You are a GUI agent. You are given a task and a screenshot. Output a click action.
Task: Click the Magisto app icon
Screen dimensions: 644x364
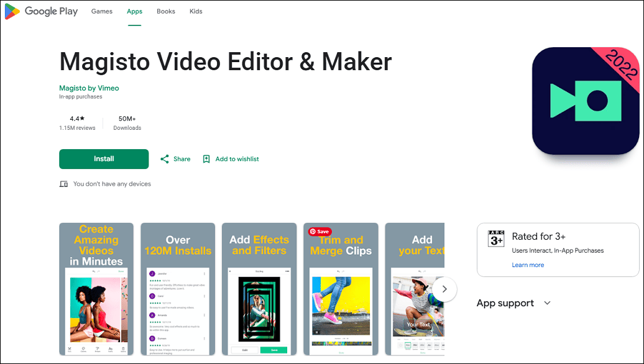click(586, 101)
